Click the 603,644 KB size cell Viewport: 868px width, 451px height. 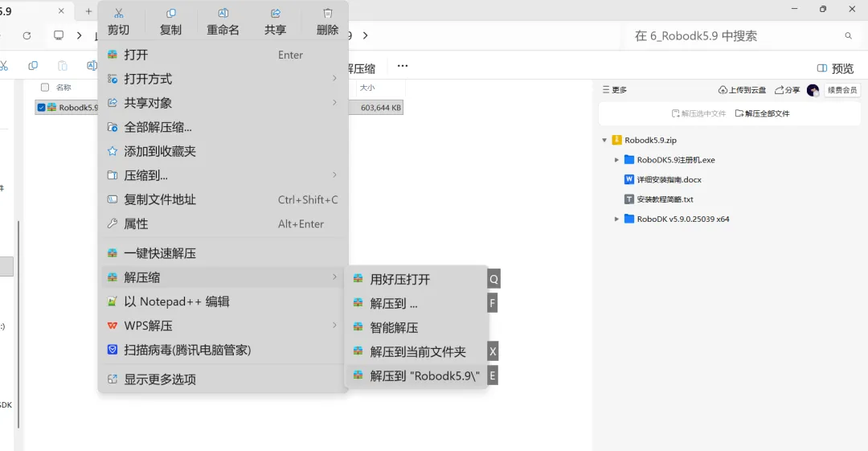[381, 108]
